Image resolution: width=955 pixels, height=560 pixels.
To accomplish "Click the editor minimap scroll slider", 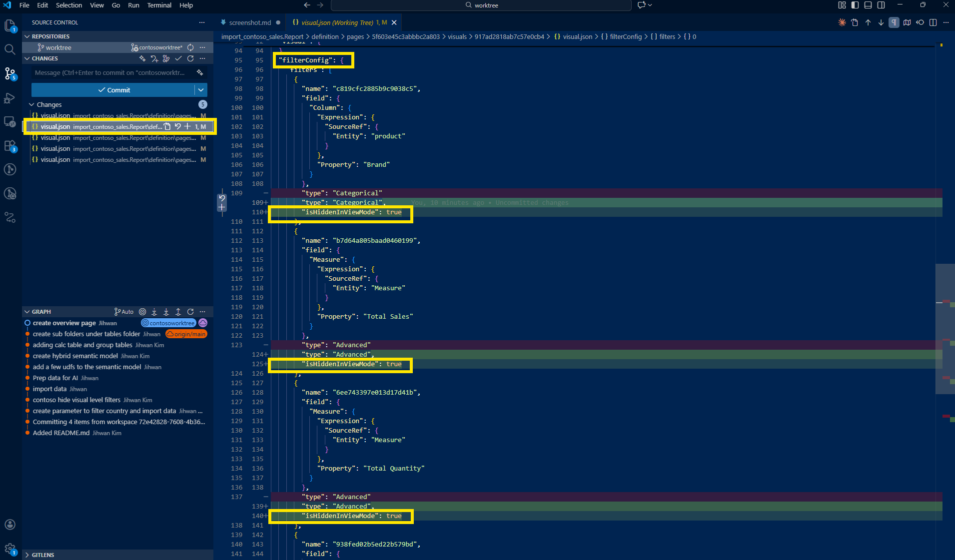I will click(945, 329).
